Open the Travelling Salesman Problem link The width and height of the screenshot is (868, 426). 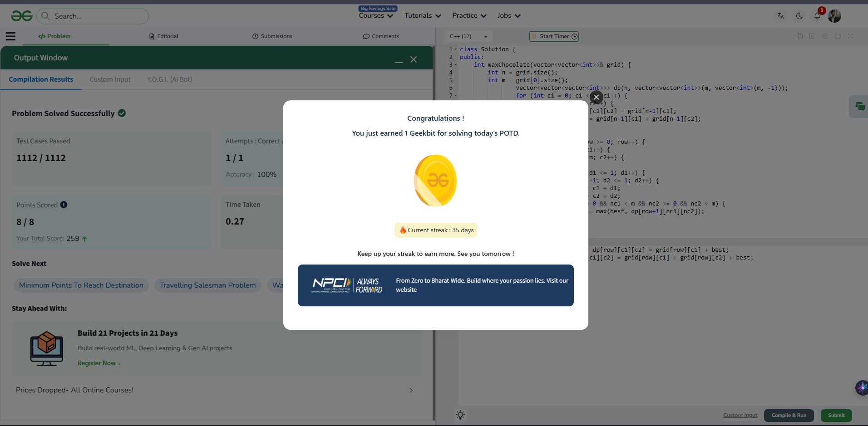[207, 285]
